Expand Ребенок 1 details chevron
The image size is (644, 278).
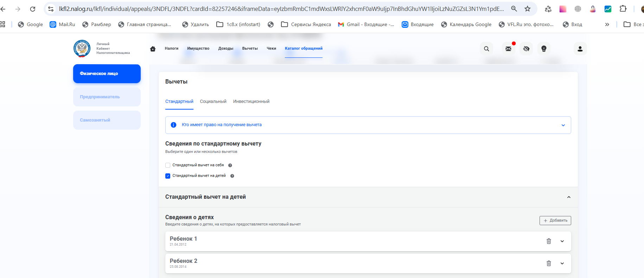tap(562, 241)
